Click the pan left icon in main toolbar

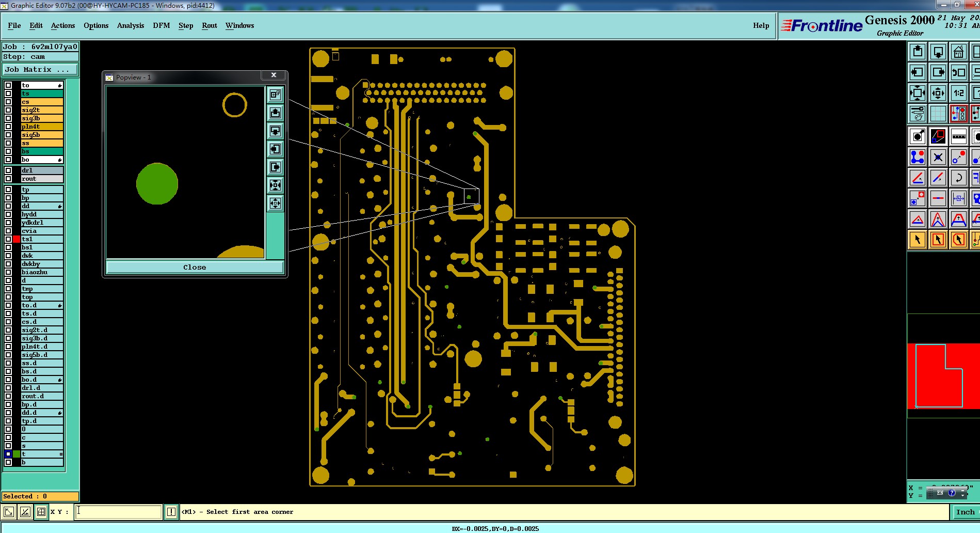pos(918,72)
